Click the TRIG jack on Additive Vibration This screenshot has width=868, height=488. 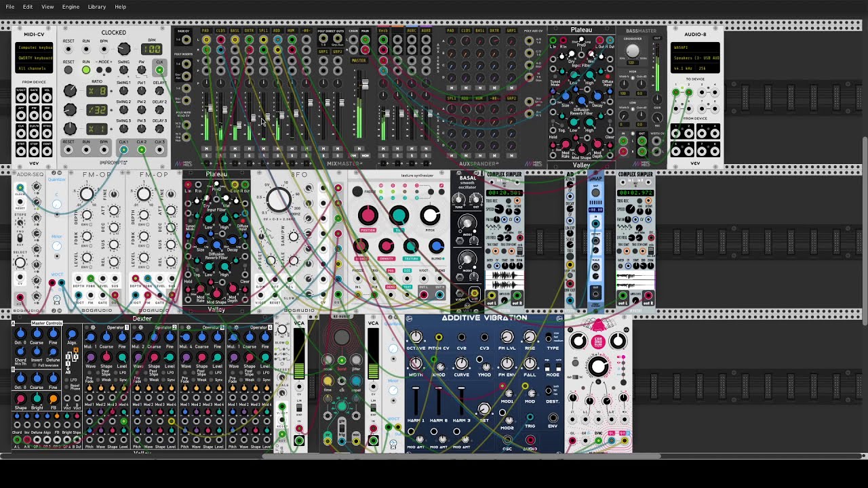click(x=530, y=417)
